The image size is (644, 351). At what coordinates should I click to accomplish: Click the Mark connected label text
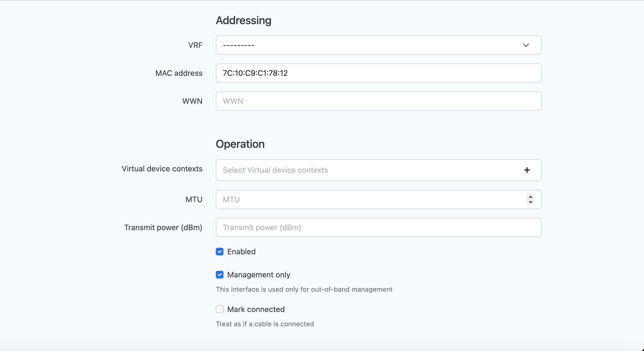256,309
